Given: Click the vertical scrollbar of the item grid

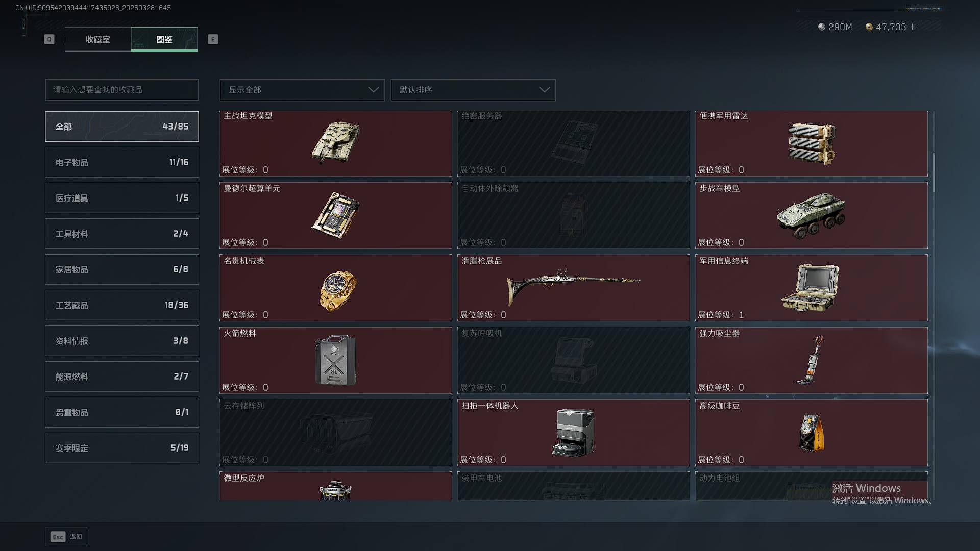Looking at the screenshot, I should coord(934,172).
